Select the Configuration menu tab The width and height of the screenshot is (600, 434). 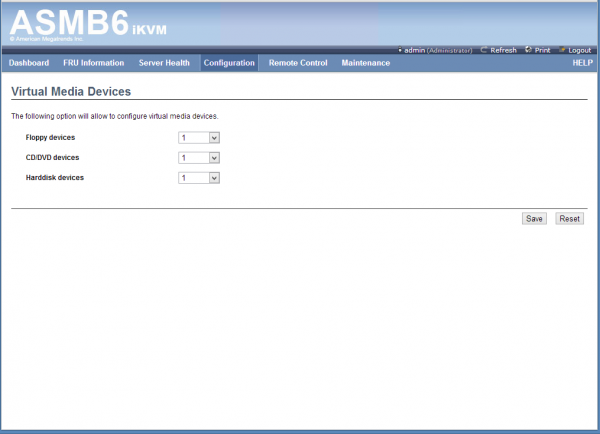229,63
